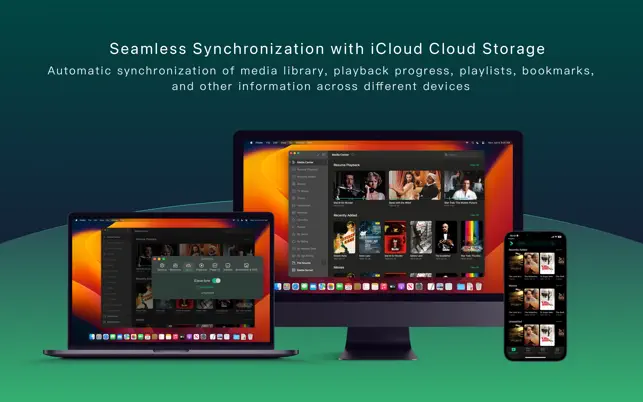Open the Dial M for Murder thumbnail in Resume Playback
The image size is (643, 402).
tap(360, 185)
